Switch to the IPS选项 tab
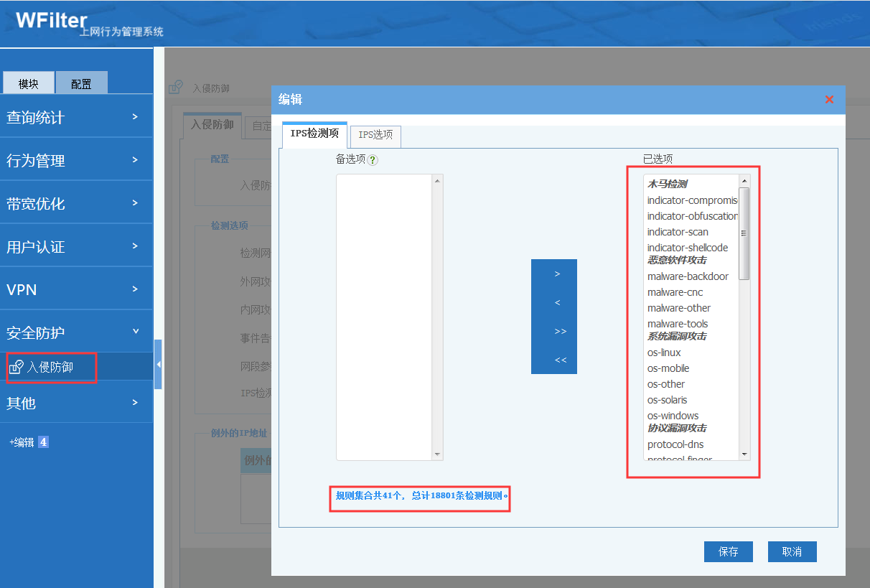The image size is (870, 588). tap(375, 135)
